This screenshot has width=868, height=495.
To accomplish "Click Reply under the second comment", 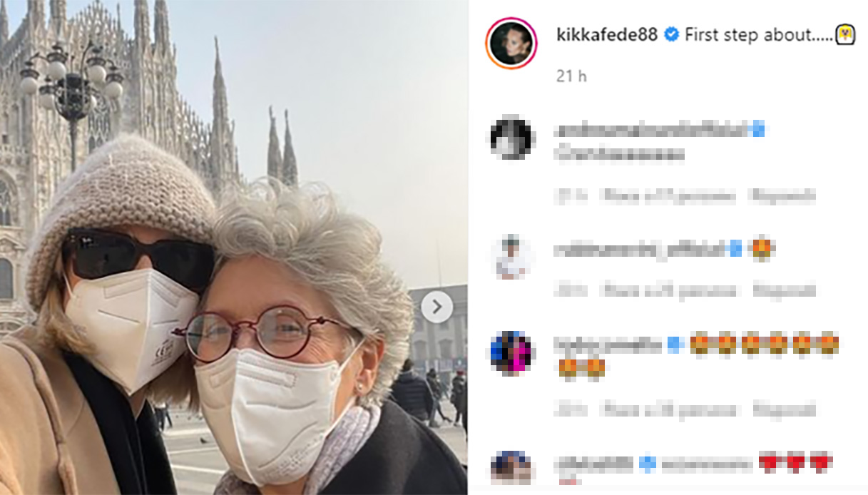I will click(x=785, y=290).
